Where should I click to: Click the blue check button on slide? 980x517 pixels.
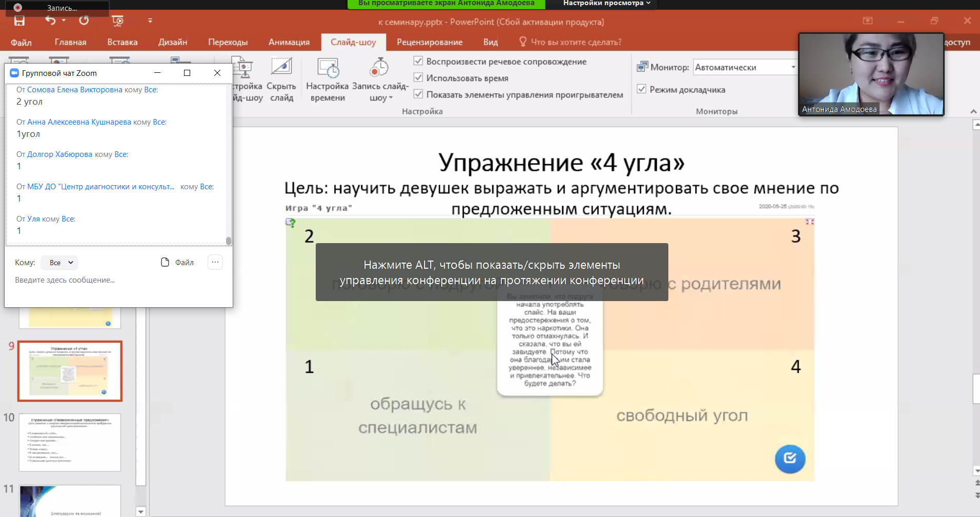[790, 459]
